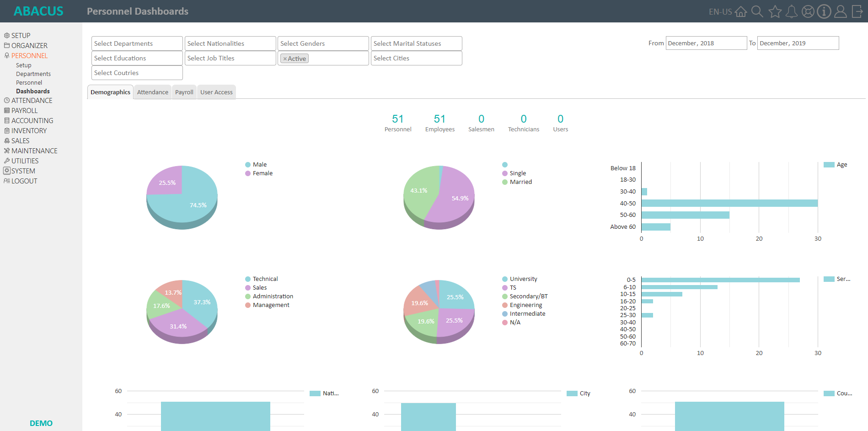The width and height of the screenshot is (868, 431).
Task: Open the Select Nationalities dropdown
Action: click(230, 43)
